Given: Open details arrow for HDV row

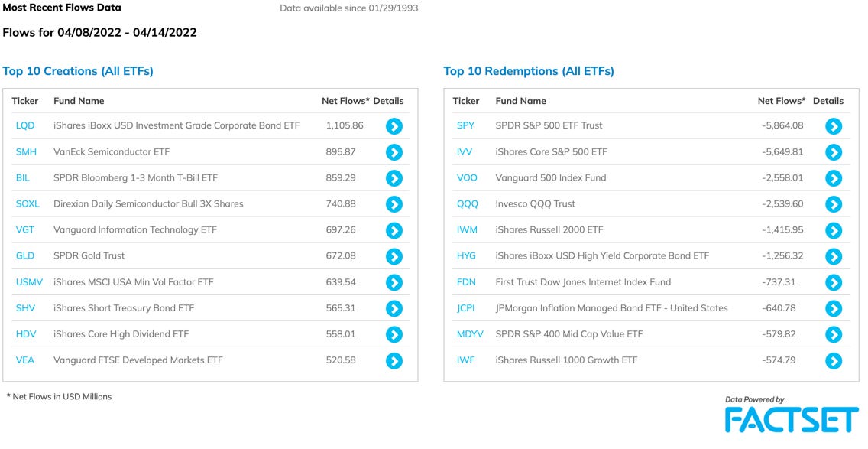Looking at the screenshot, I should tap(394, 335).
